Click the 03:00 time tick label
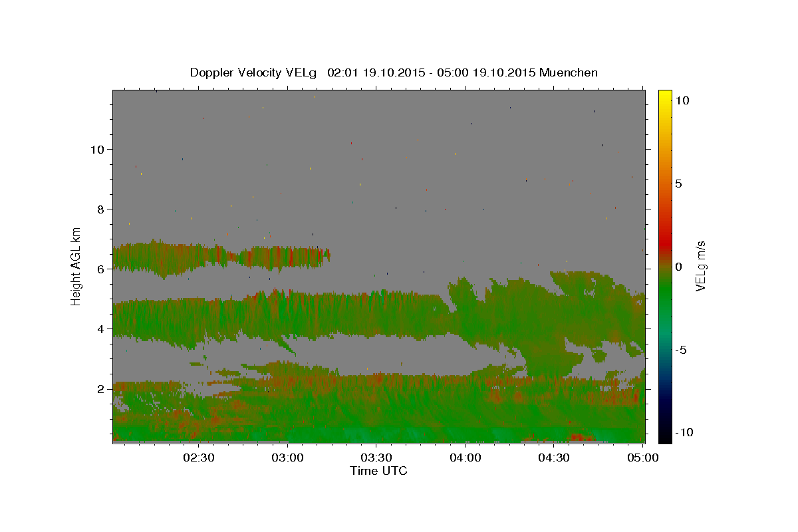The height and width of the screenshot is (532, 798). pos(288,458)
